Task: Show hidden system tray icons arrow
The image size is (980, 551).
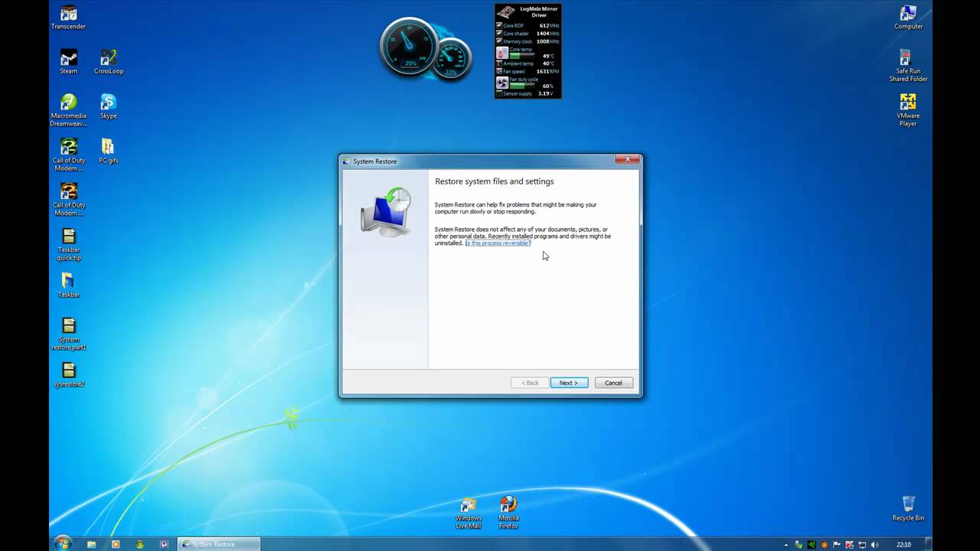Action: tap(788, 544)
